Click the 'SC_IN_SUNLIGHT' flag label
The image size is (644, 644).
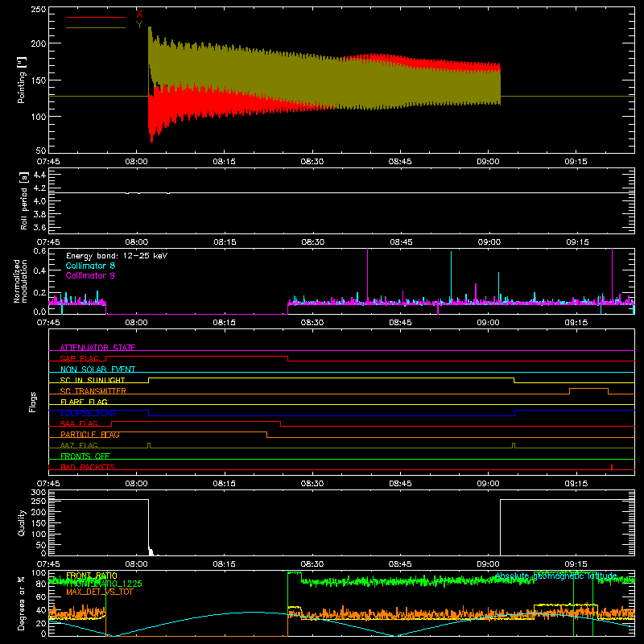pyautogui.click(x=93, y=380)
